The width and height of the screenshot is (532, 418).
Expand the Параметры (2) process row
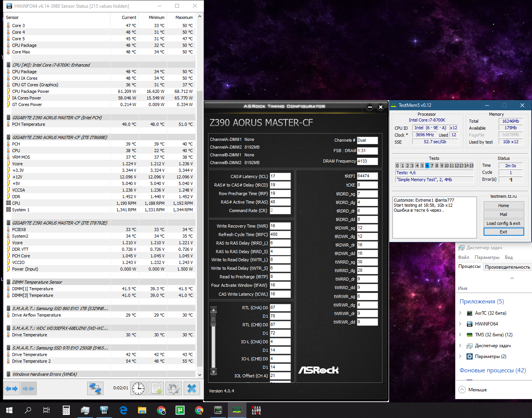click(x=460, y=356)
